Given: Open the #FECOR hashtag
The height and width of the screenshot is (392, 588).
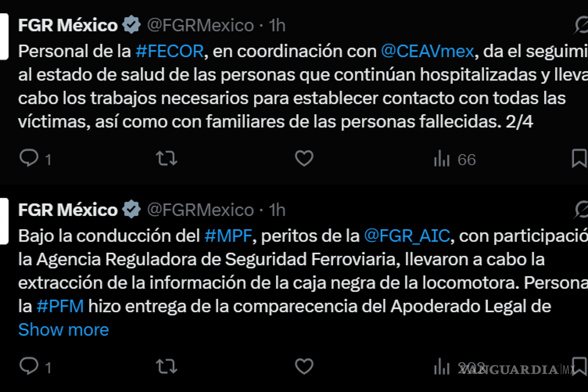Looking at the screenshot, I should pos(169,51).
